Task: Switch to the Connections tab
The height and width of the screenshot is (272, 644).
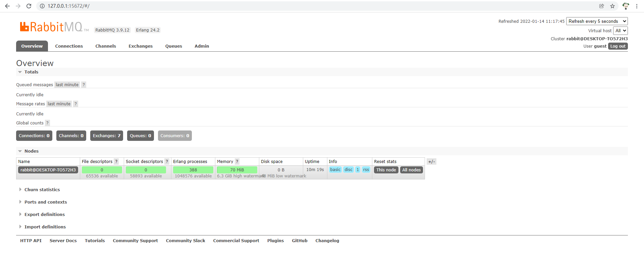Action: pos(69,46)
